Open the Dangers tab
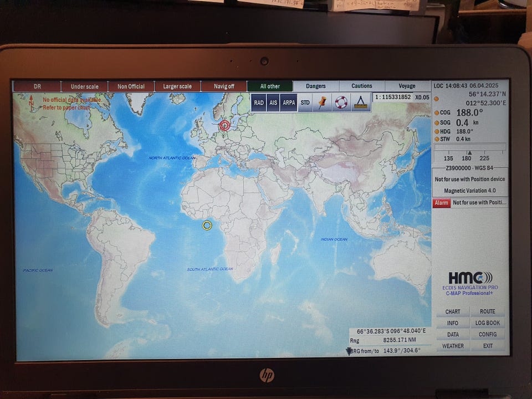This screenshot has width=532, height=399. (x=315, y=86)
